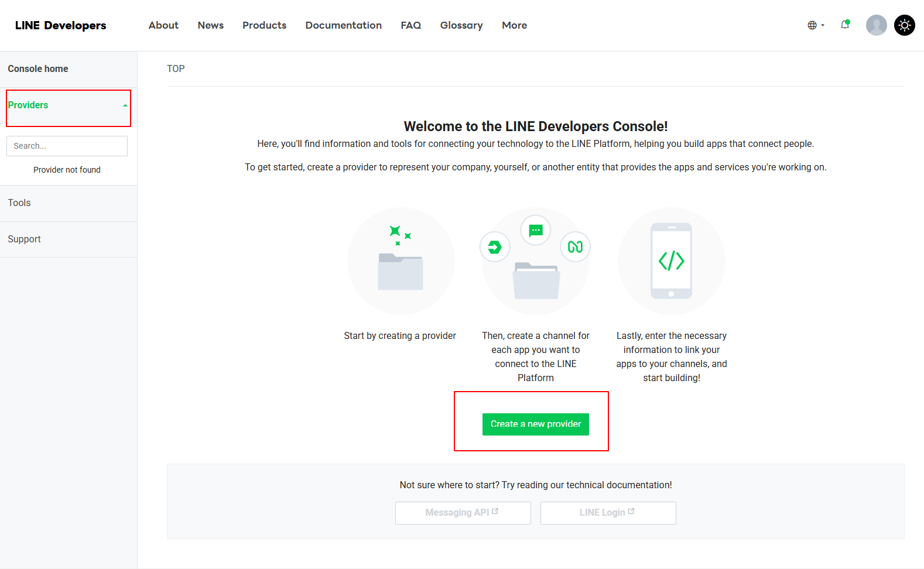Go to Documentation in top navigation
Viewport: 924px width, 569px height.
(343, 25)
